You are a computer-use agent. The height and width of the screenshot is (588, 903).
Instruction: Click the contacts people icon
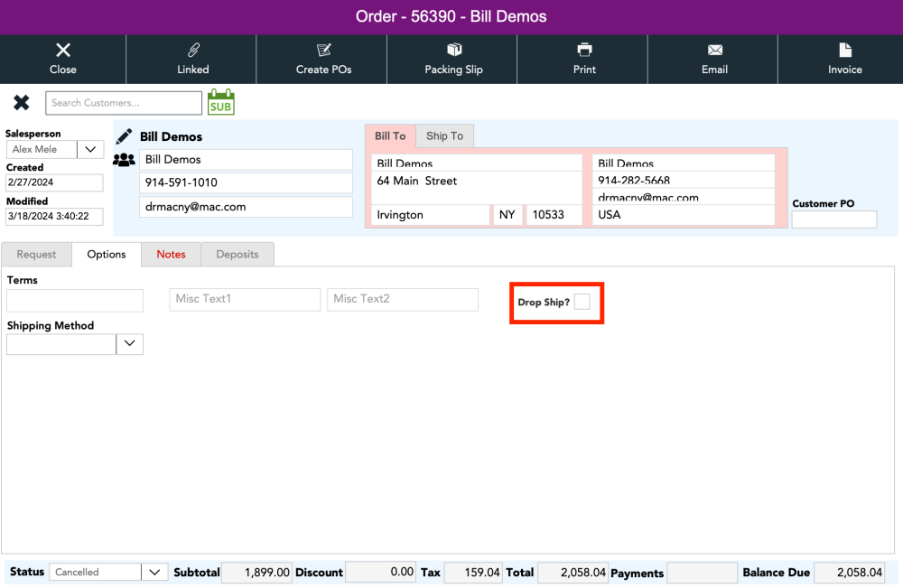(124, 160)
